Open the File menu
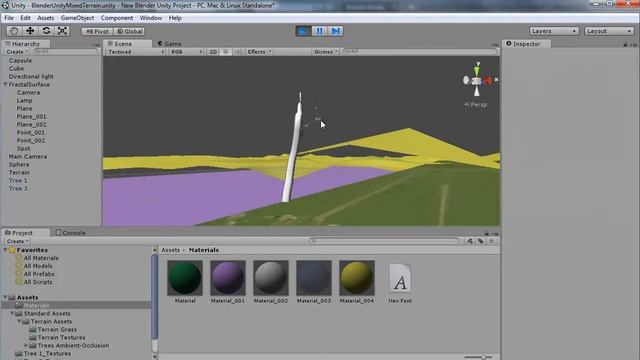 (9, 18)
